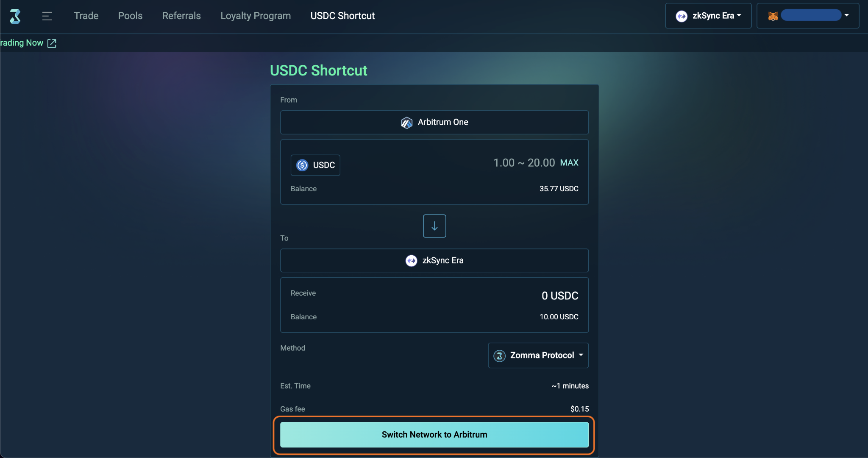
Task: Open the hamburger menu icon
Action: 47,16
